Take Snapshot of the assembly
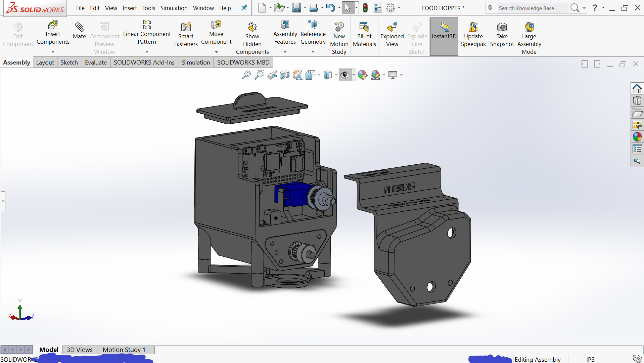644x363 pixels. pyautogui.click(x=502, y=35)
